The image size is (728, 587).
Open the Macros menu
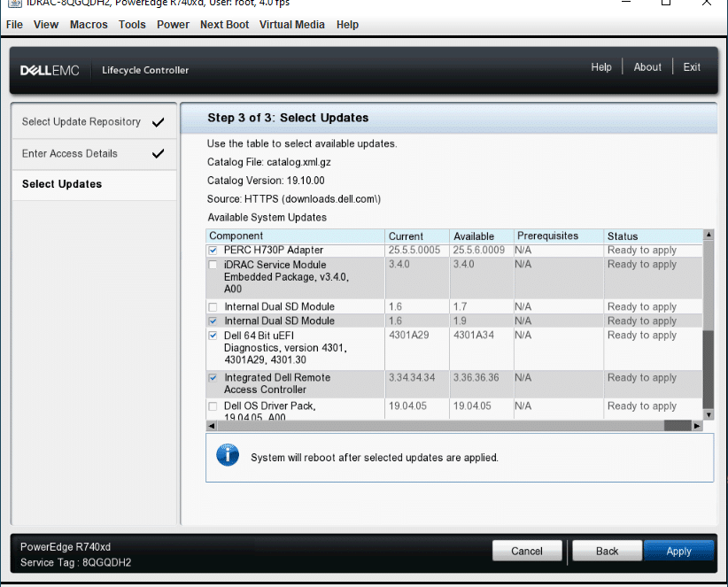[89, 25]
